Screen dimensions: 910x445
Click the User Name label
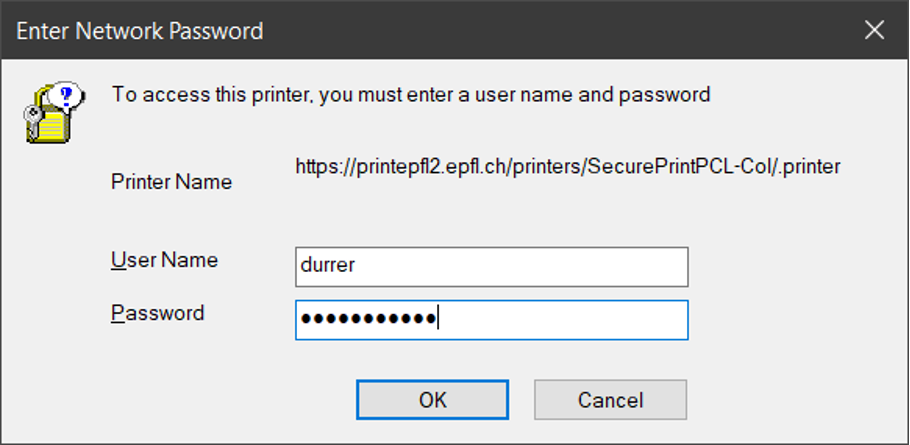(x=164, y=260)
